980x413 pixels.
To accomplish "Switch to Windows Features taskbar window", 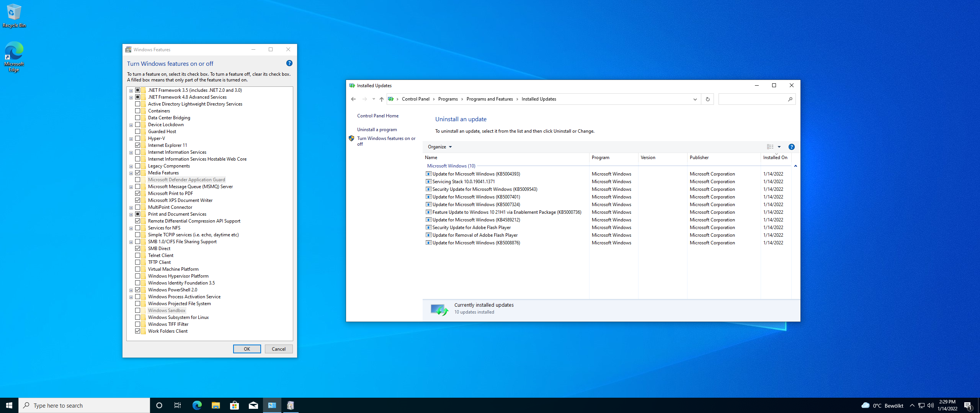I will (x=291, y=405).
